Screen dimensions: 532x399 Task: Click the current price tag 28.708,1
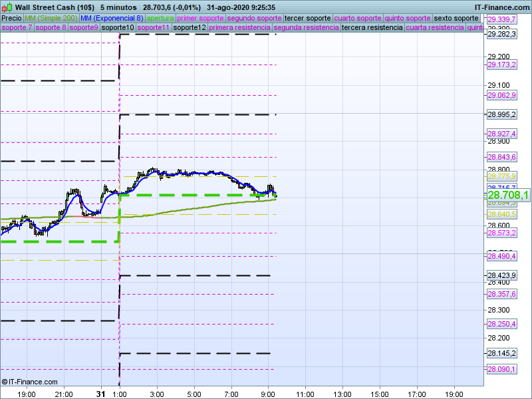click(508, 195)
